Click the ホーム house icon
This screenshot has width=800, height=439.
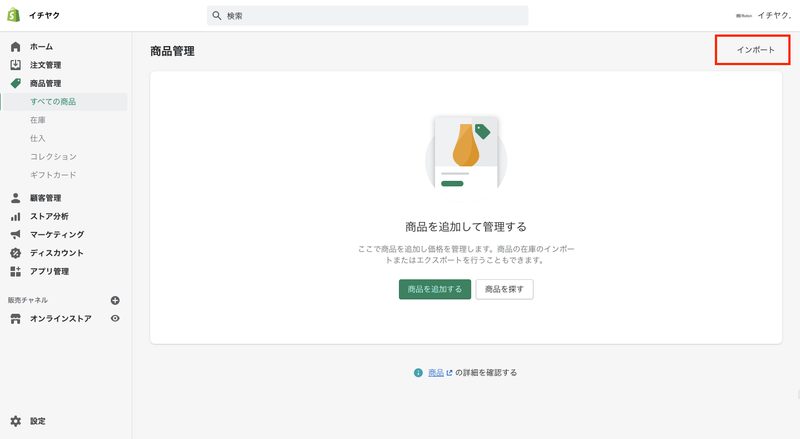[x=15, y=46]
